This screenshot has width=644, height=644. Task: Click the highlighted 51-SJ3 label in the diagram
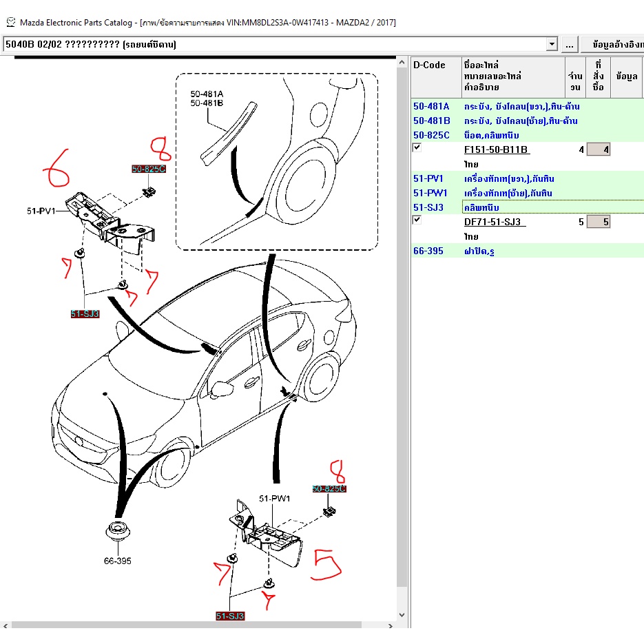(85, 313)
